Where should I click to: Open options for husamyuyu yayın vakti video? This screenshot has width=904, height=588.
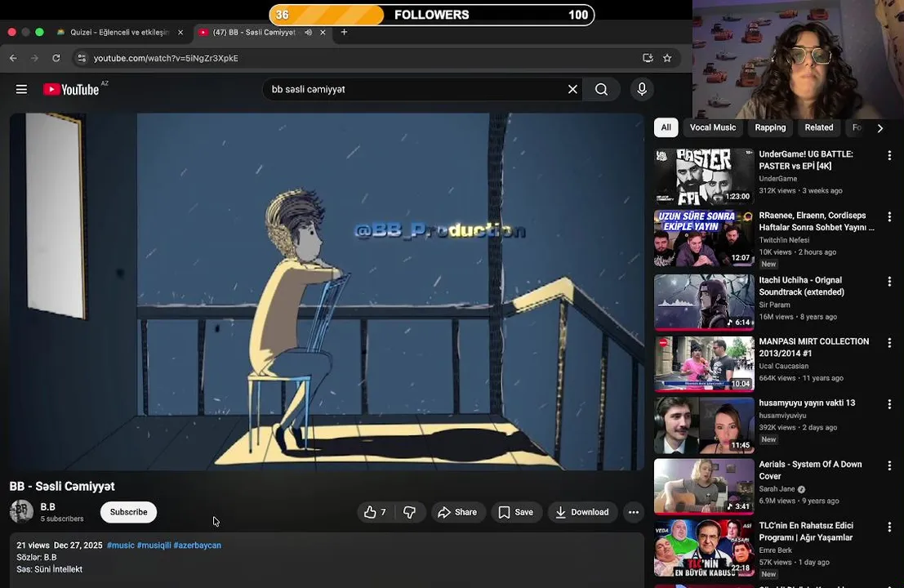click(889, 404)
